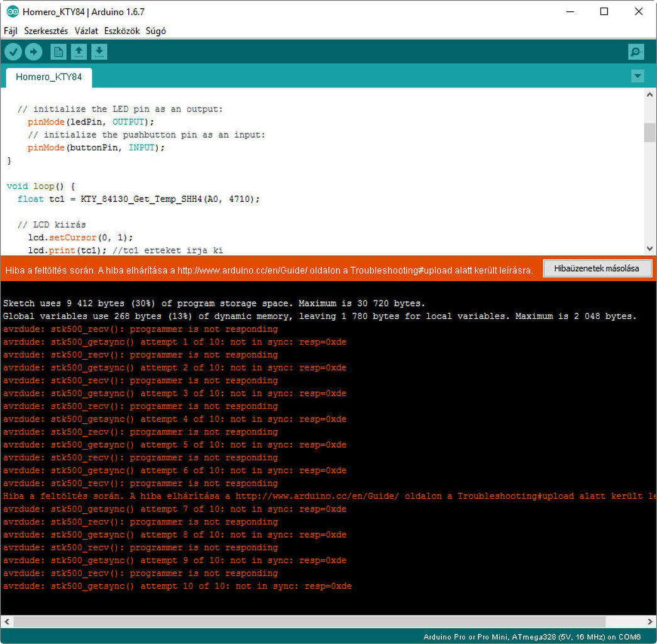This screenshot has height=644, width=657.
Task: Select the Homero_KTY84 sketch tab
Action: pyautogui.click(x=49, y=77)
